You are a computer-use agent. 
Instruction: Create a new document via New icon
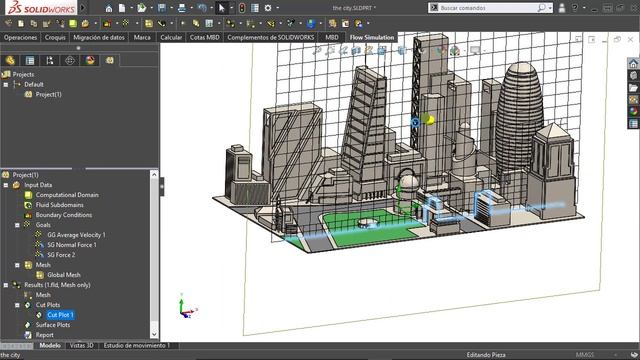pyautogui.click(x=122, y=8)
